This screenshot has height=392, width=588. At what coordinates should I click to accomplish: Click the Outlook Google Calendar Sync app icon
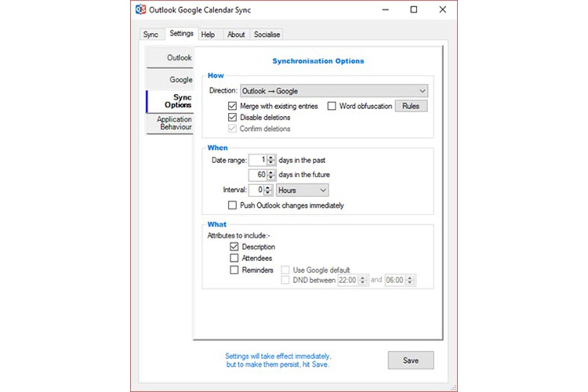141,9
